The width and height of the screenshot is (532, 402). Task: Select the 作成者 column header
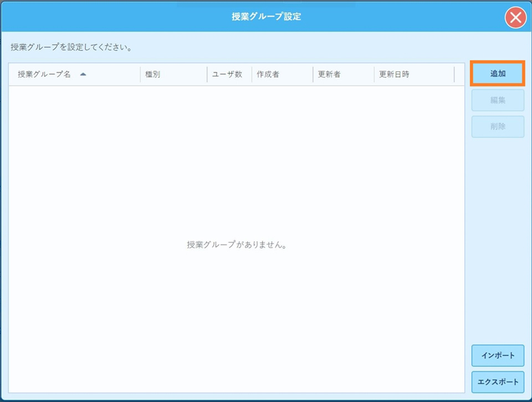[268, 74]
